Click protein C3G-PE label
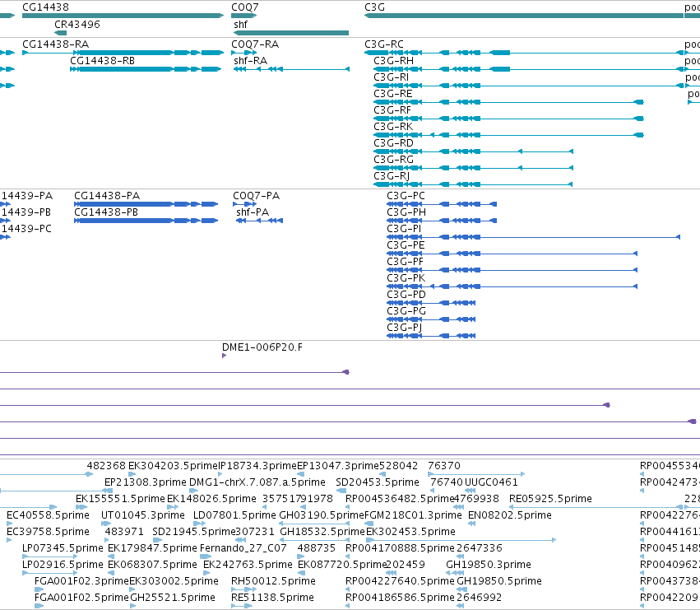Screen dimensions: 700x610 (406, 245)
